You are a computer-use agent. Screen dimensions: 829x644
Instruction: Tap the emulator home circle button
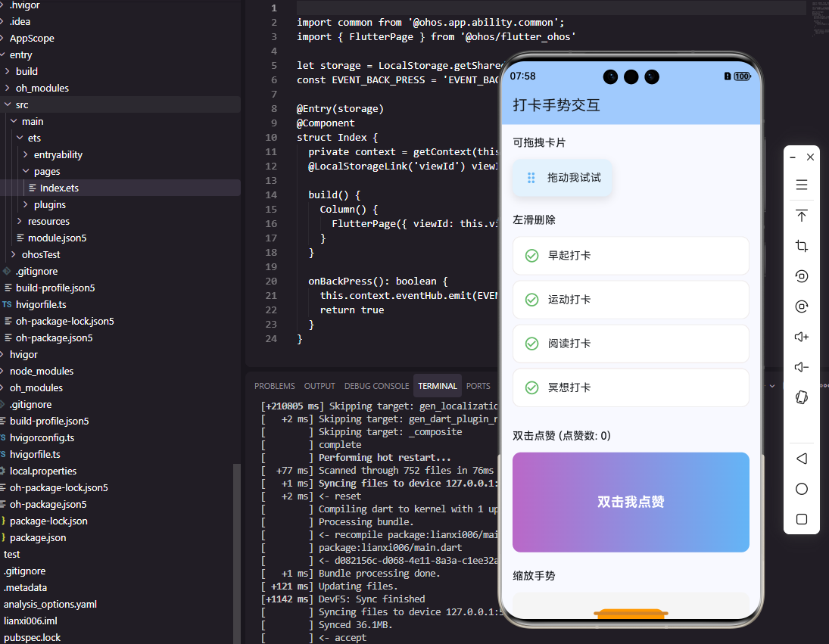tap(802, 489)
